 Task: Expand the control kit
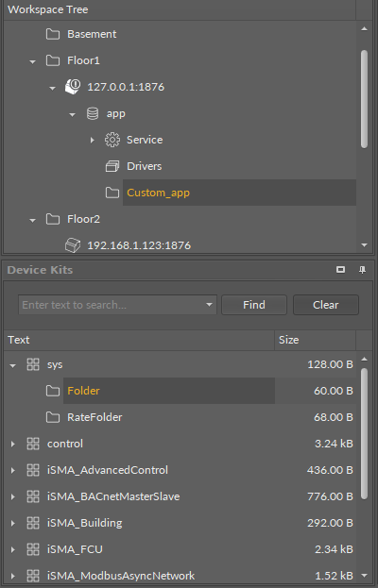click(x=13, y=444)
